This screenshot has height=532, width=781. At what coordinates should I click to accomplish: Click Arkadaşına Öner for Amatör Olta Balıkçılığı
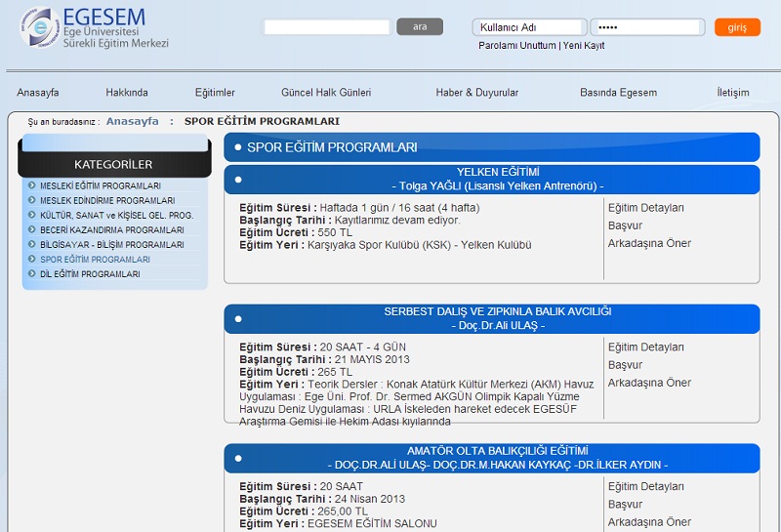[649, 522]
